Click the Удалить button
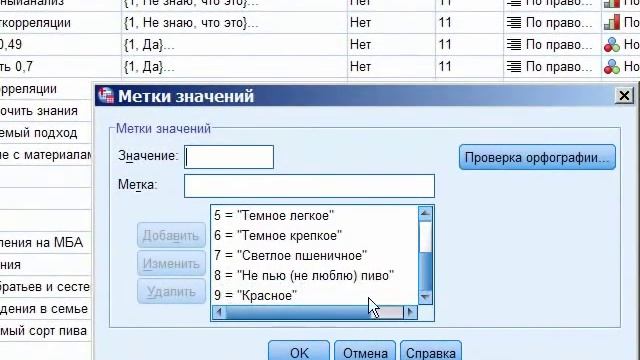This screenshot has height=360, width=640. tap(171, 291)
